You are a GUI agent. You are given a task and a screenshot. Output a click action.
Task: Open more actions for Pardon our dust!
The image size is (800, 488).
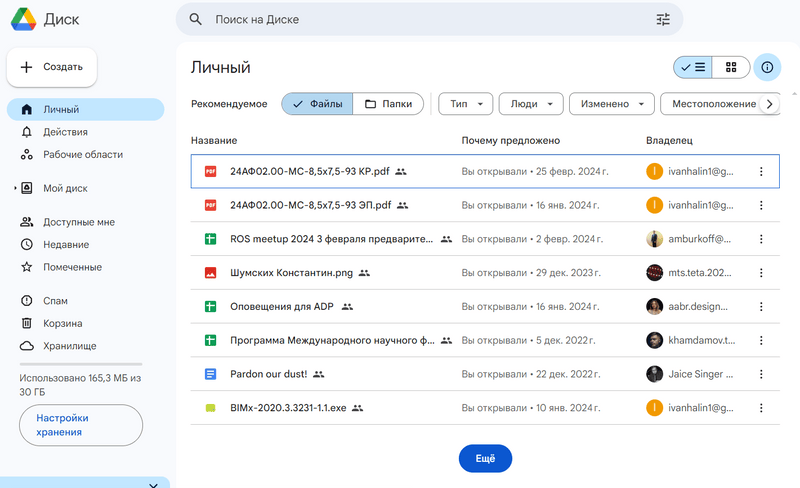coord(761,374)
